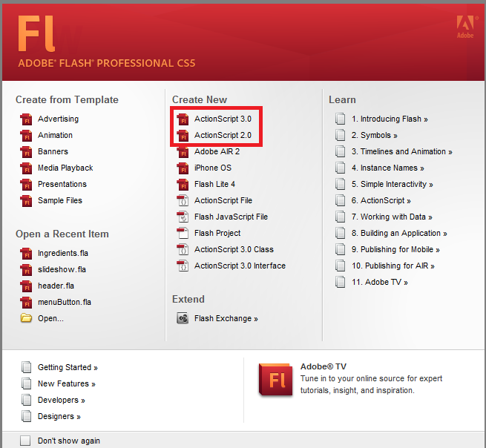This screenshot has width=486, height=448.
Task: Click the Open... link to browse
Action: [51, 318]
